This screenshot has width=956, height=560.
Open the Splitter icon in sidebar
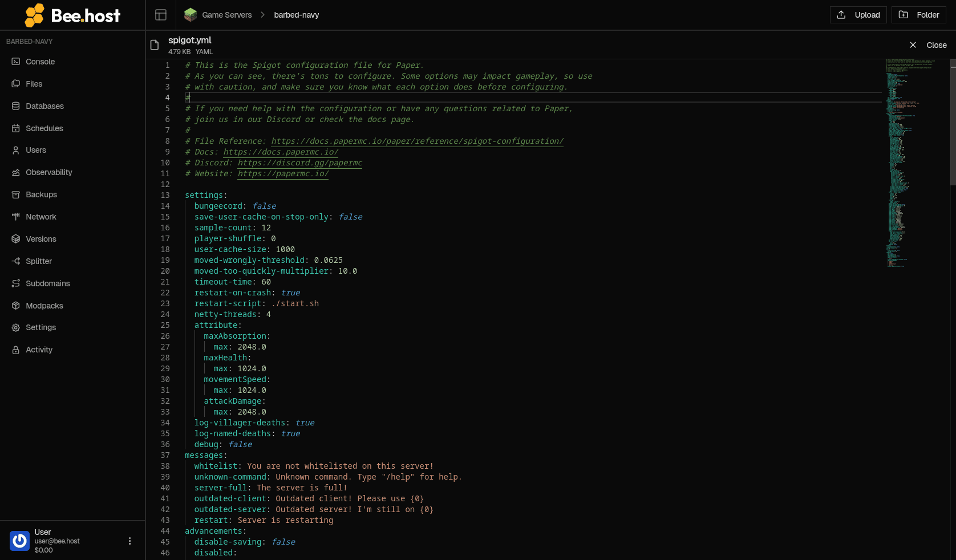coord(16,261)
